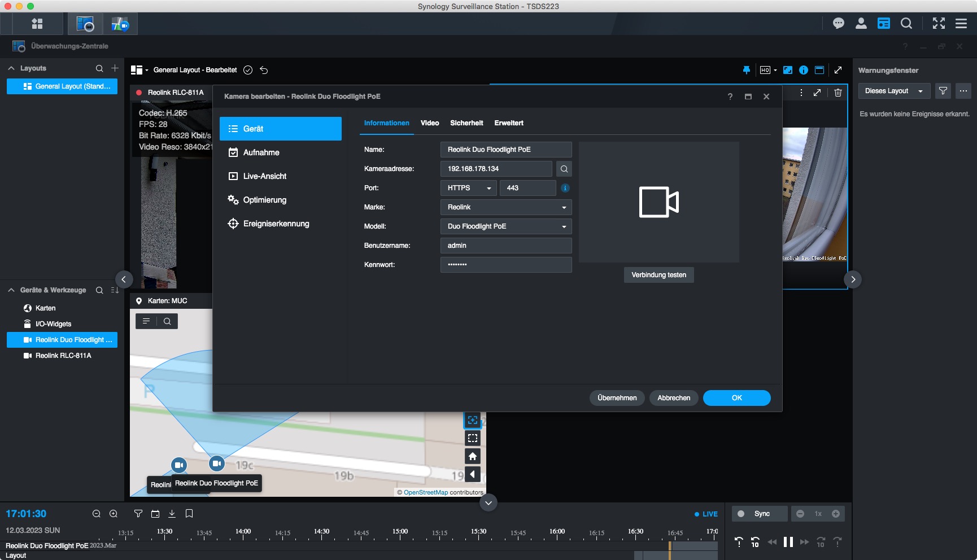Image resolution: width=977 pixels, height=560 pixels.
Task: Click the port info icon
Action: 565,188
